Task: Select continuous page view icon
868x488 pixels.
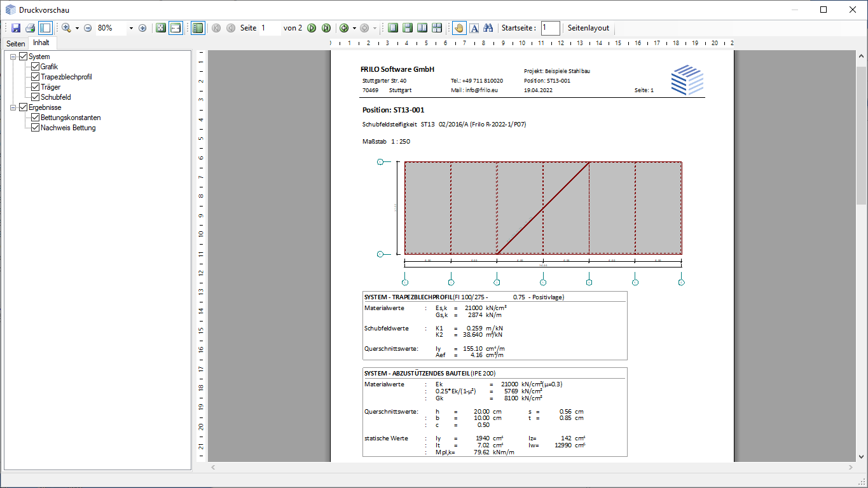Action: 408,28
